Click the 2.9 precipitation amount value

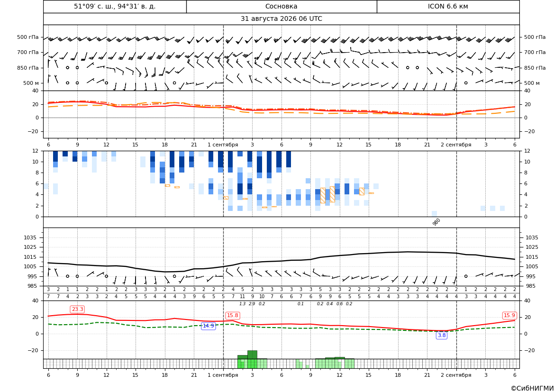[252, 304]
